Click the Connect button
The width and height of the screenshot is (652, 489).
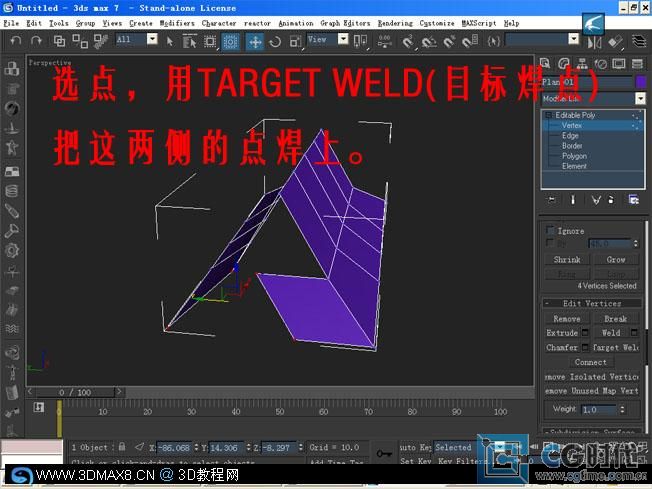click(x=590, y=362)
